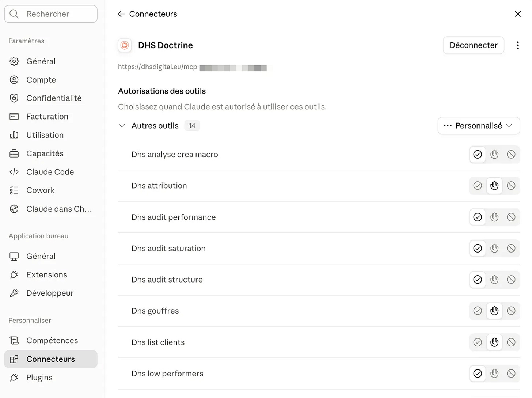
Task: Require approval for Dhs gouffres
Action: click(494, 311)
